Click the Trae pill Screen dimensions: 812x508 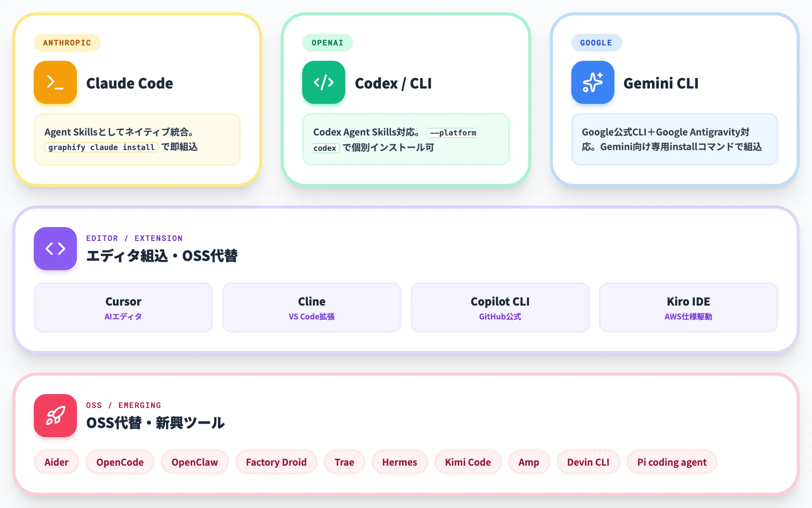(x=344, y=462)
